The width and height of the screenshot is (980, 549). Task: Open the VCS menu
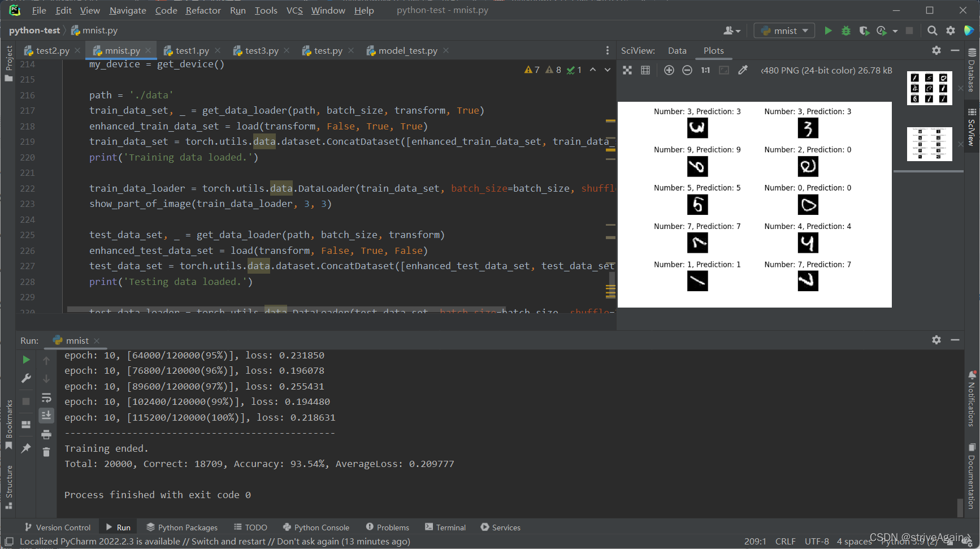(x=294, y=10)
